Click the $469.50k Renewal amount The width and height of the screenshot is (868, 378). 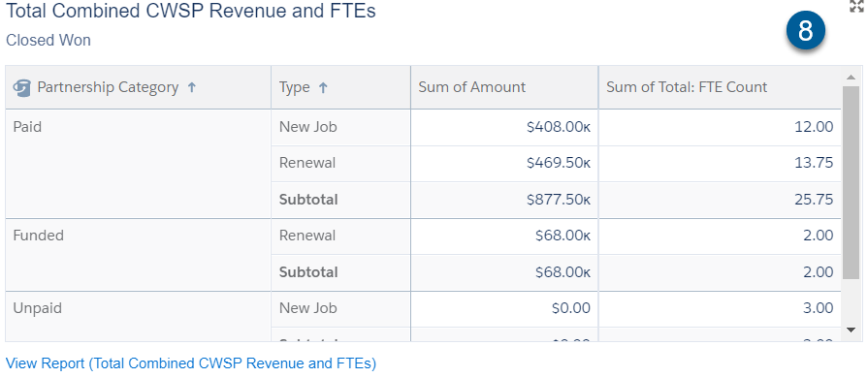pos(559,163)
